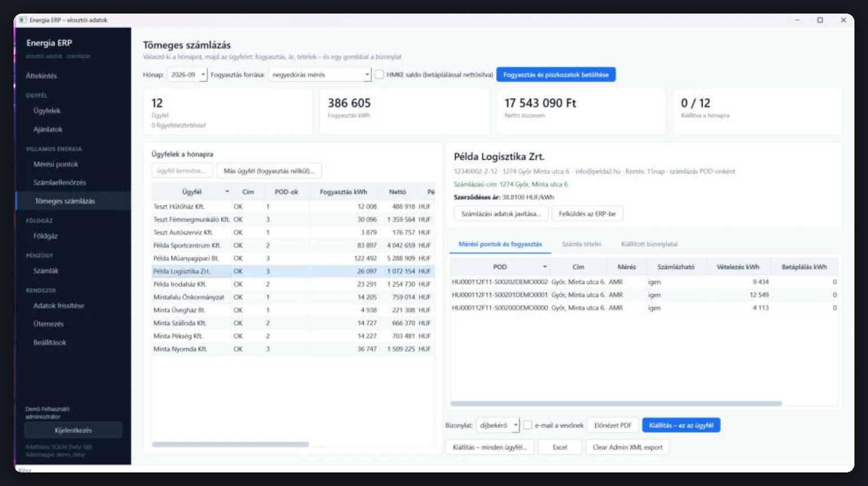Log out with the Kijelentkezés button
This screenshot has width=868, height=486.
pos(73,430)
